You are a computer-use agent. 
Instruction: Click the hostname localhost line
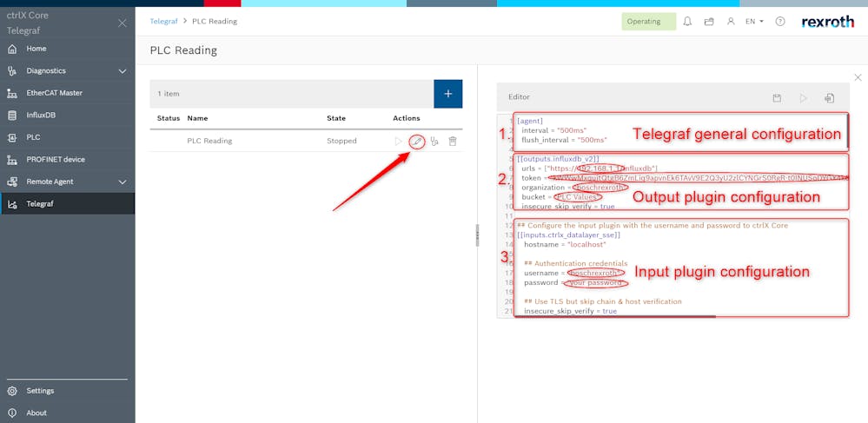pos(565,244)
